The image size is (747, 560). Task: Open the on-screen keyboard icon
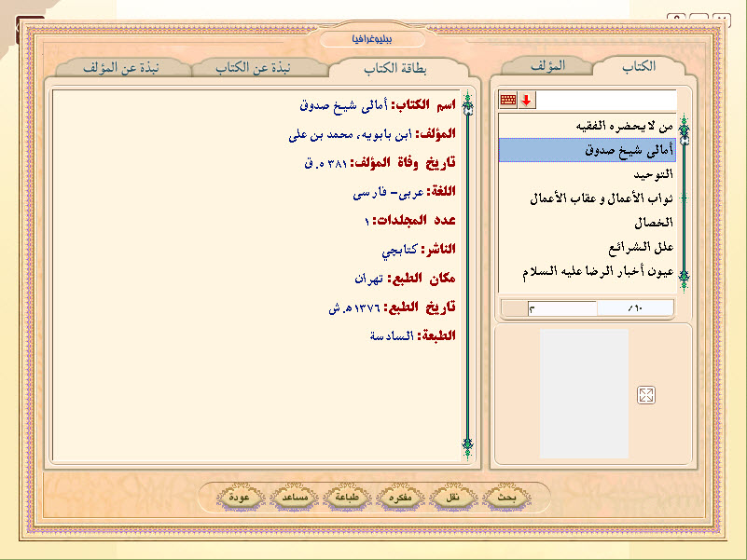508,101
